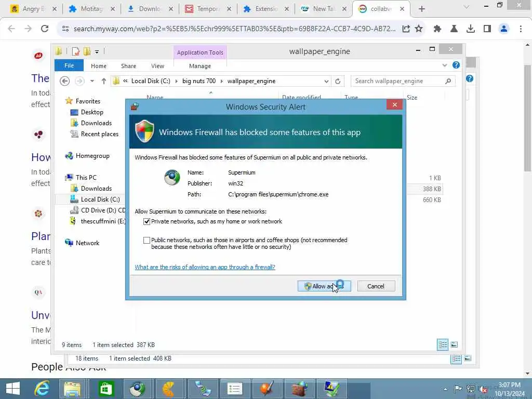Expand breadcrumb arrow after Local Disk (C:)

[176, 81]
